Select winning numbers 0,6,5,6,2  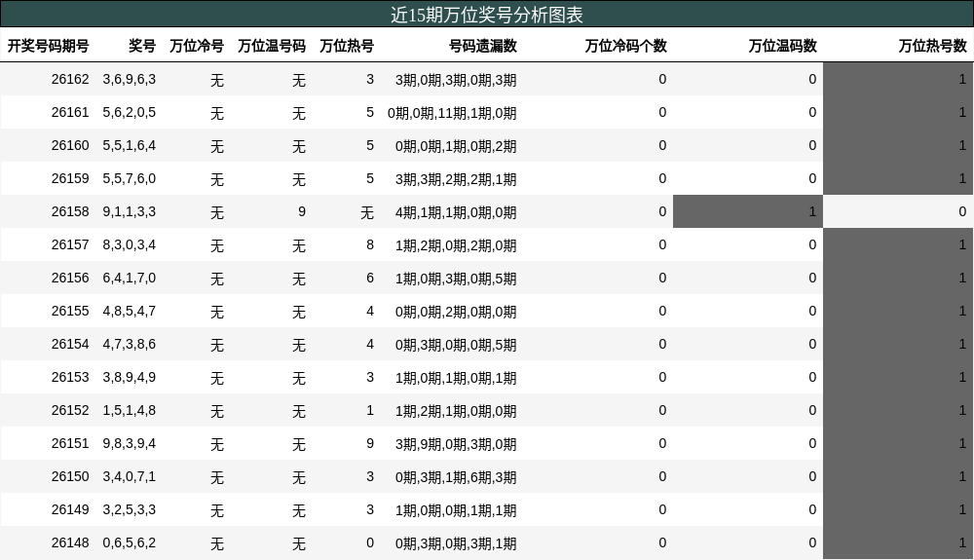coord(130,542)
